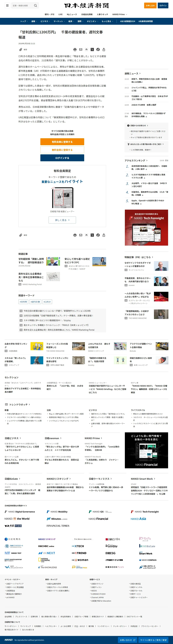Viewport: 173px width, 644px height.
Task: Open 日経会社情報 menu item
Action: click(87, 15)
